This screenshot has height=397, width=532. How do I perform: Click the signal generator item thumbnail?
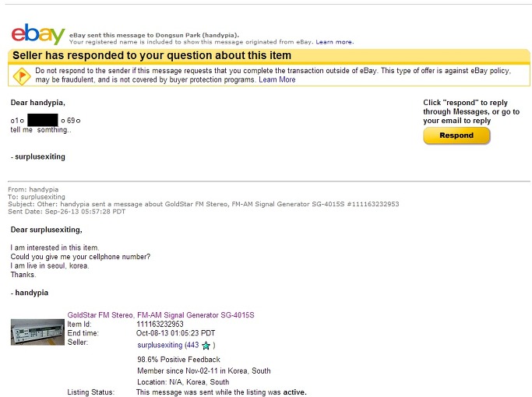[37, 332]
